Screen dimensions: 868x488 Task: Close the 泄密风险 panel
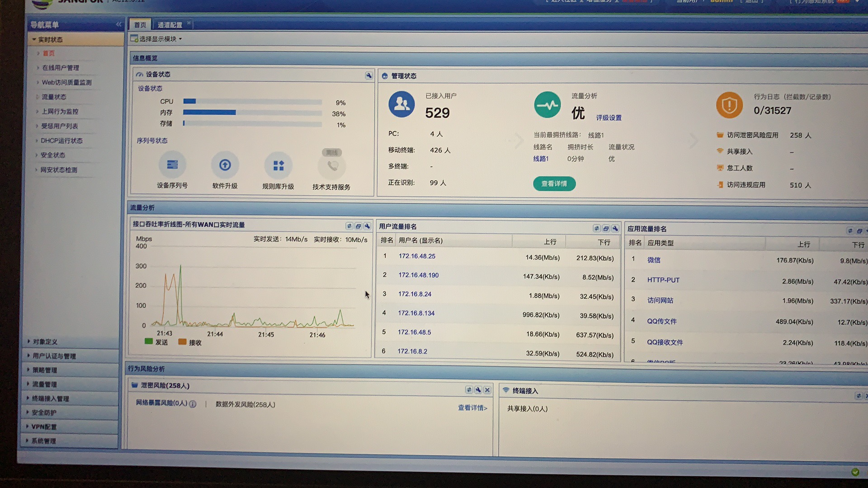click(x=487, y=390)
